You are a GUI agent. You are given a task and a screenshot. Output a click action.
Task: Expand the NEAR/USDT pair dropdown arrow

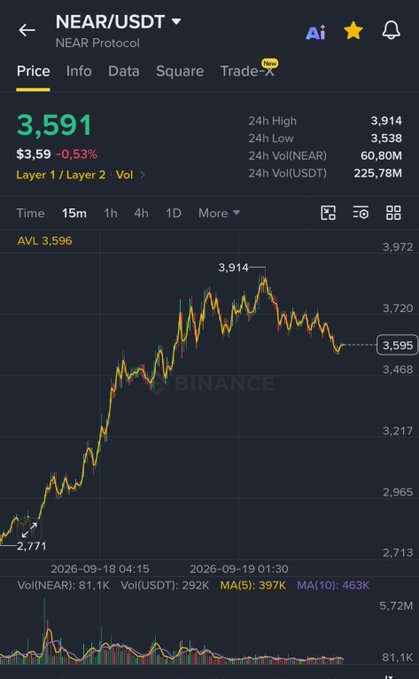pos(176,21)
